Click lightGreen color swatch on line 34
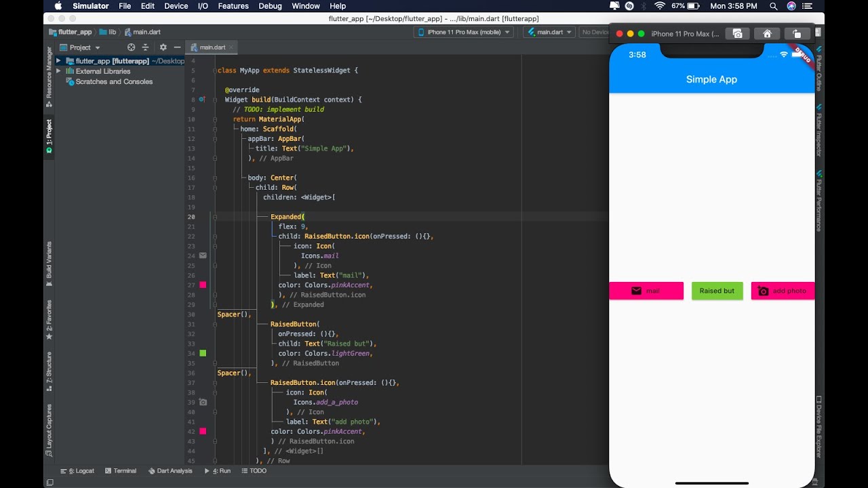 click(x=203, y=353)
